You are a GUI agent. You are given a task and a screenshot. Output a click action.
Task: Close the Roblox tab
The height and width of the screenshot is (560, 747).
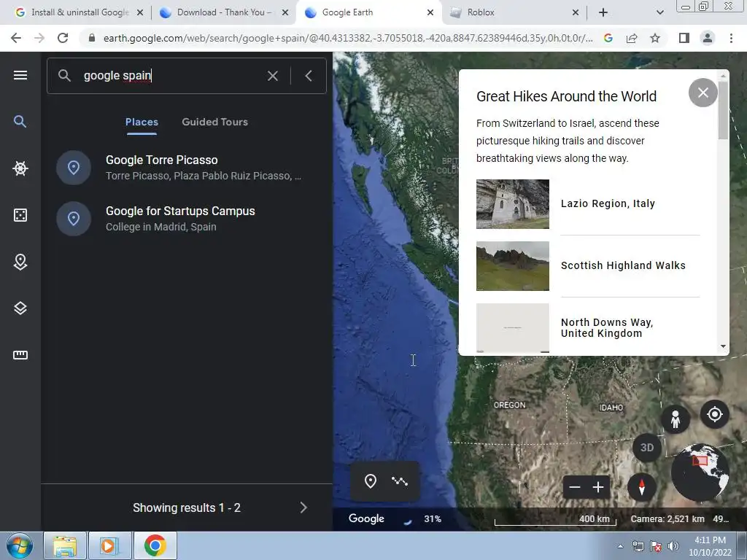(x=576, y=12)
